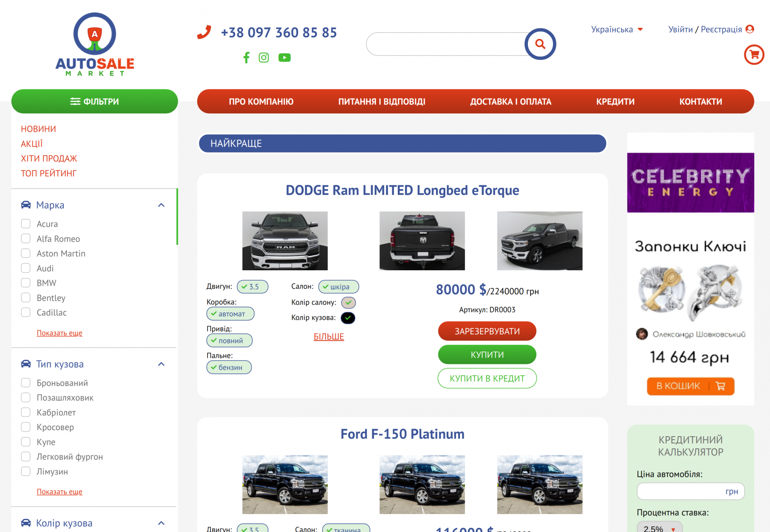The height and width of the screenshot is (532, 770).
Task: Check the Acura brand checkbox
Action: coord(26,224)
